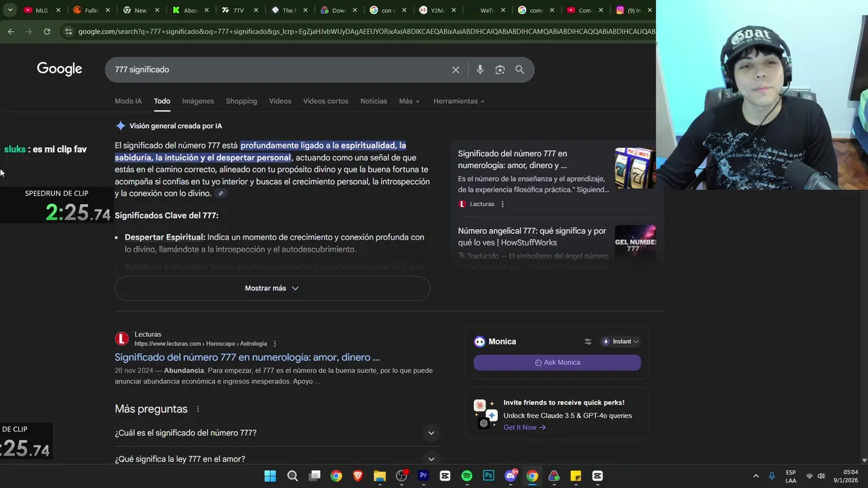868x488 pixels.
Task: Click the Google logo
Action: click(60, 69)
